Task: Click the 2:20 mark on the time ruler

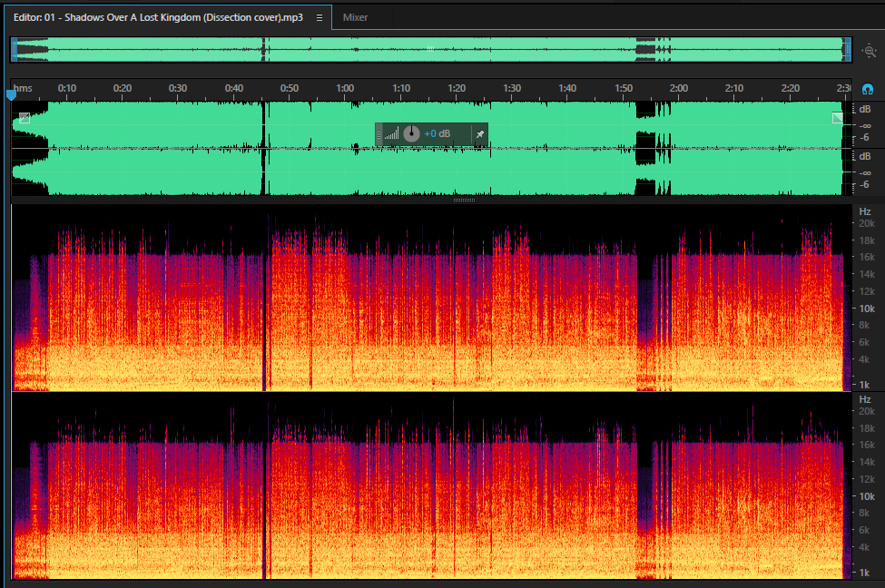Action: pyautogui.click(x=791, y=89)
